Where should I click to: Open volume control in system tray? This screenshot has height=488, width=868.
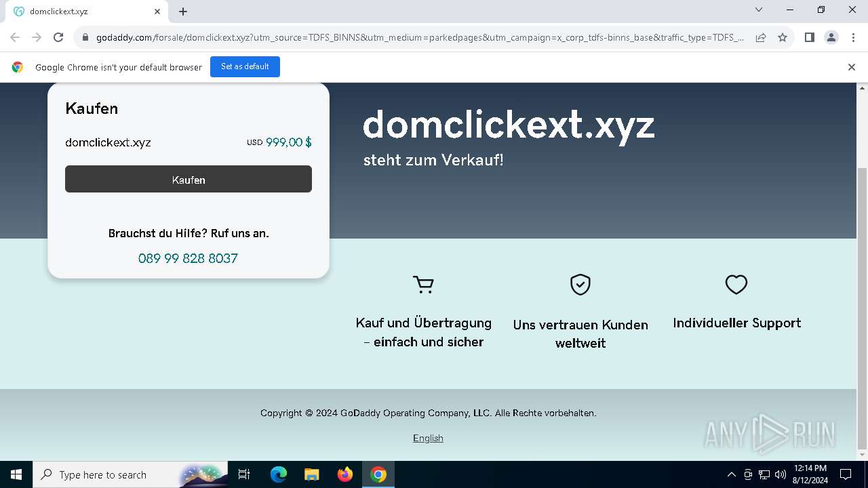click(x=780, y=474)
